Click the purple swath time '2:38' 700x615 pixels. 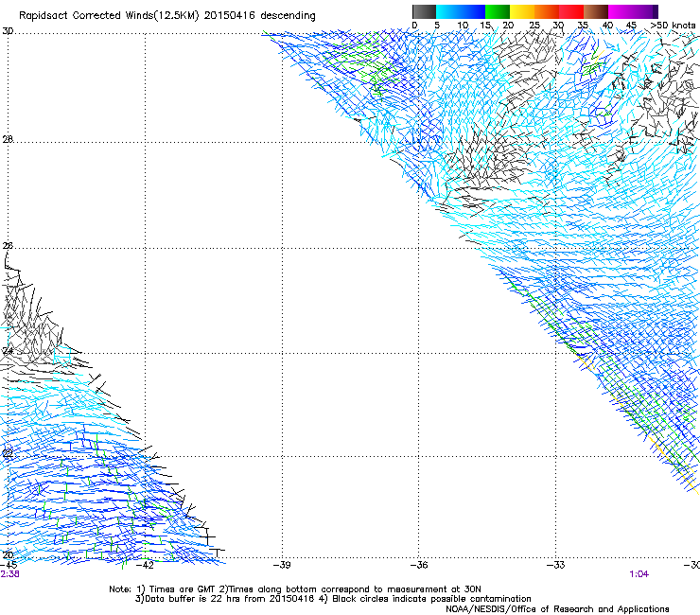pyautogui.click(x=9, y=574)
